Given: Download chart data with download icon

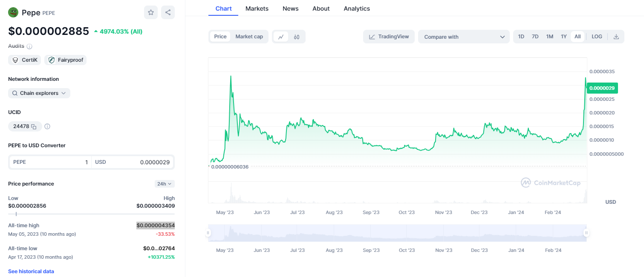Looking at the screenshot, I should pyautogui.click(x=616, y=37).
